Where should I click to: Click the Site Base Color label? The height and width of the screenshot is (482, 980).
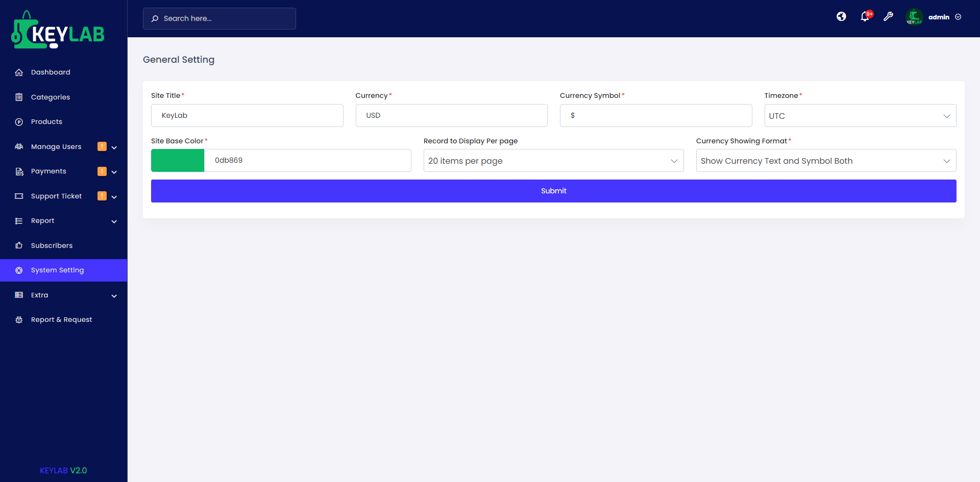coord(177,141)
